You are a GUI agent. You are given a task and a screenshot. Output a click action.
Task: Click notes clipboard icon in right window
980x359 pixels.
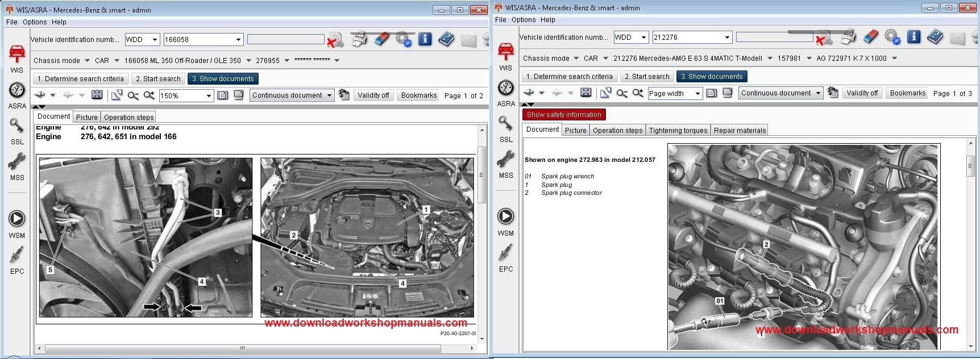point(833,93)
